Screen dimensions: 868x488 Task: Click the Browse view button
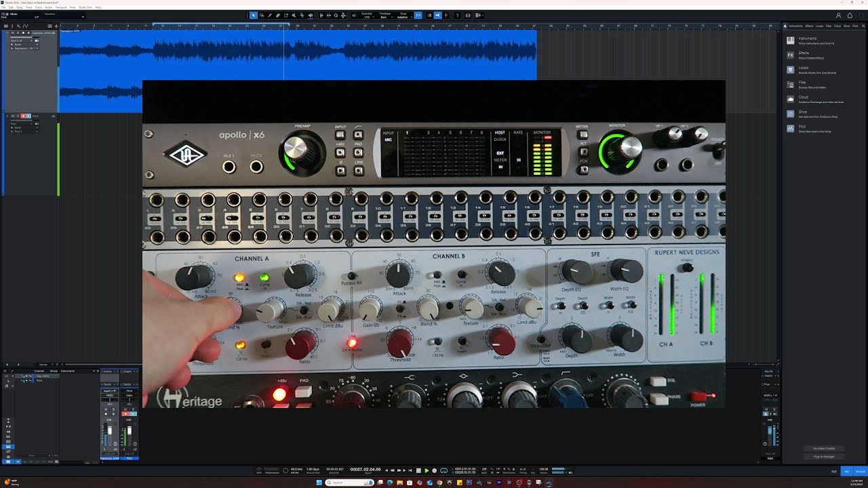861,471
